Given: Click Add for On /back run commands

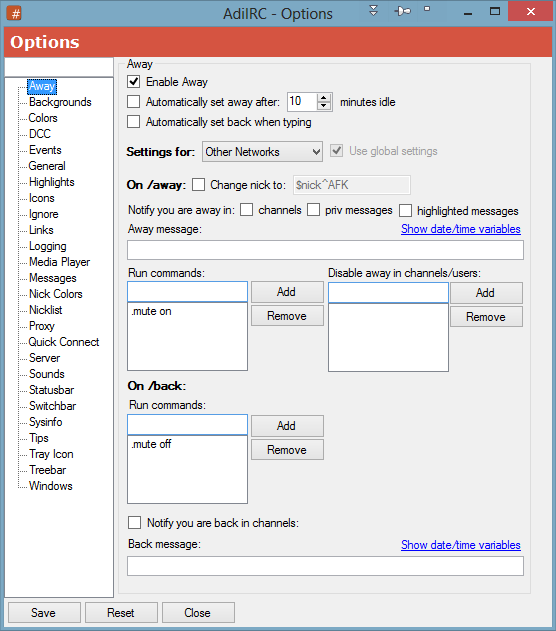Looking at the screenshot, I should pos(287,426).
